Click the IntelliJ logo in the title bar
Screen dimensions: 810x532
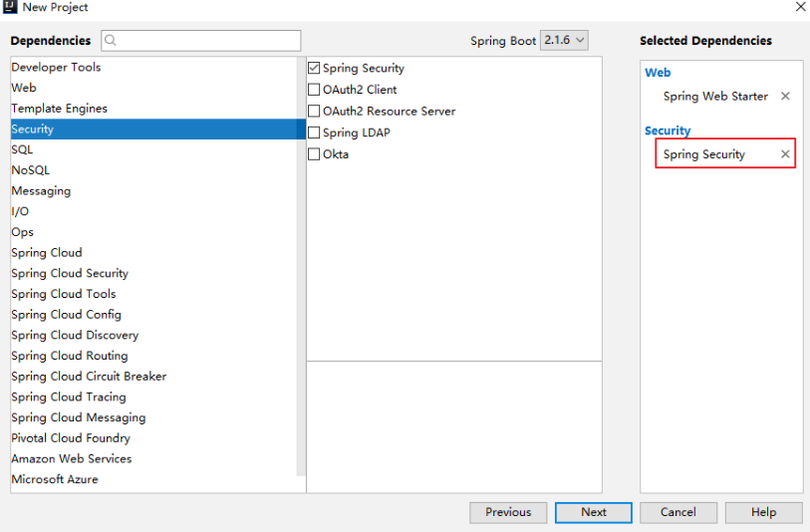click(x=10, y=7)
